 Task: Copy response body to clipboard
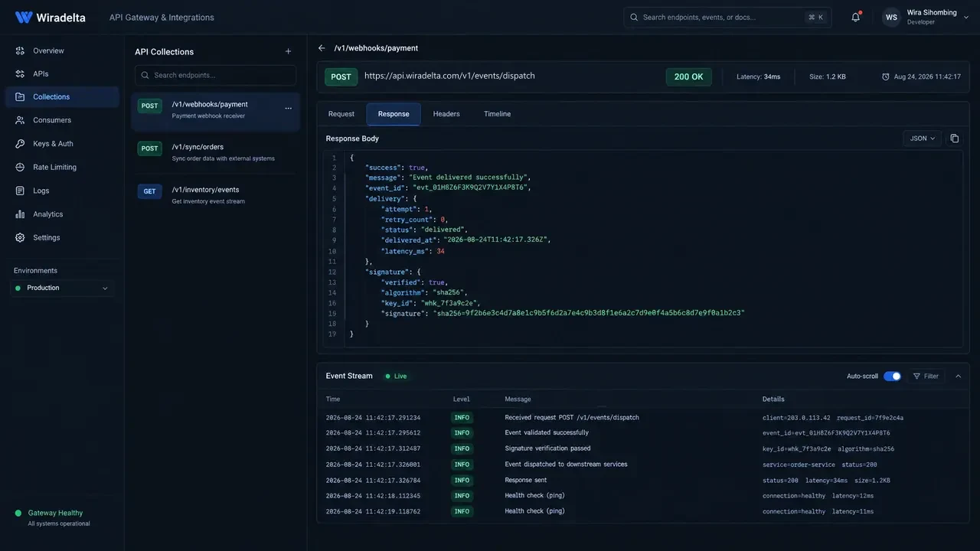tap(955, 139)
